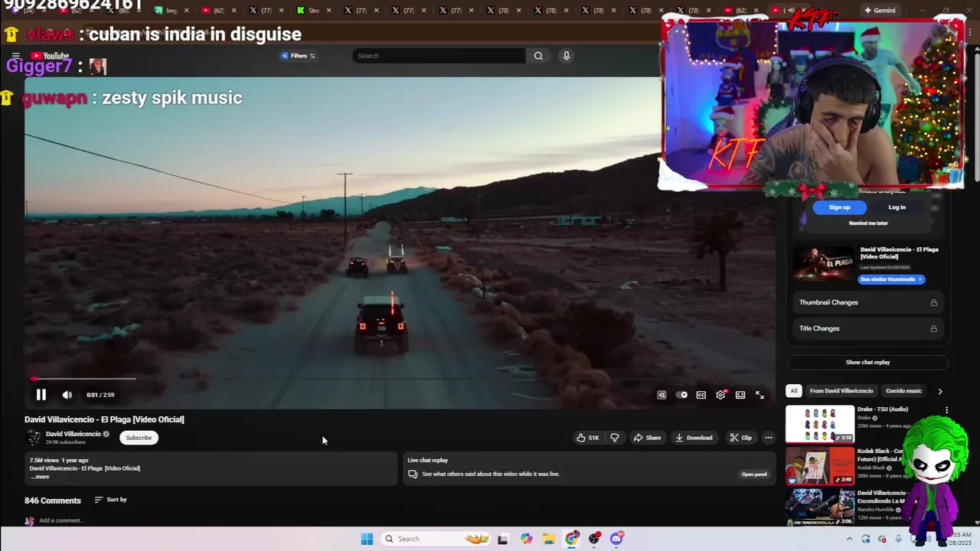Viewport: 980px width, 551px height.
Task: Select the All filter chip
Action: coord(794,391)
